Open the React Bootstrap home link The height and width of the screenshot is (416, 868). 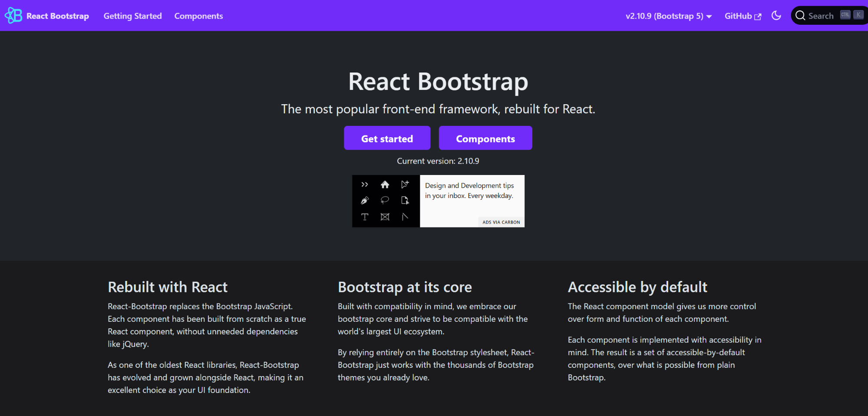point(58,16)
